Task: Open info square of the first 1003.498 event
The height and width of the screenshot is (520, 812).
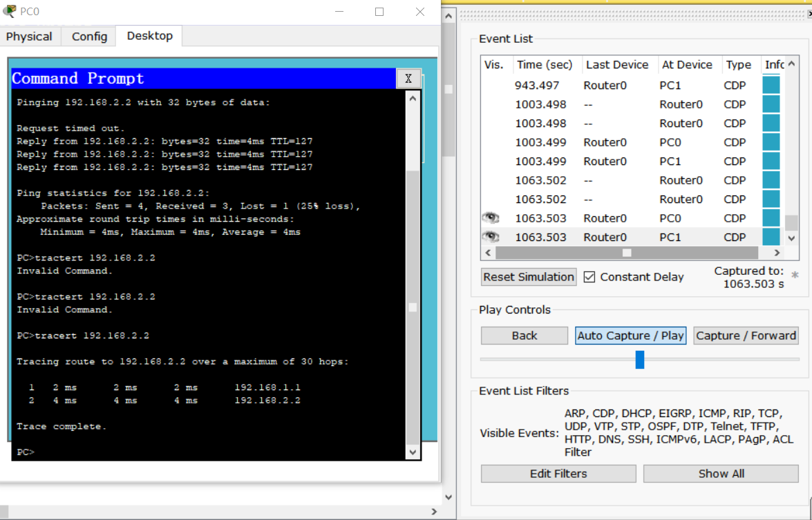Action: click(771, 104)
